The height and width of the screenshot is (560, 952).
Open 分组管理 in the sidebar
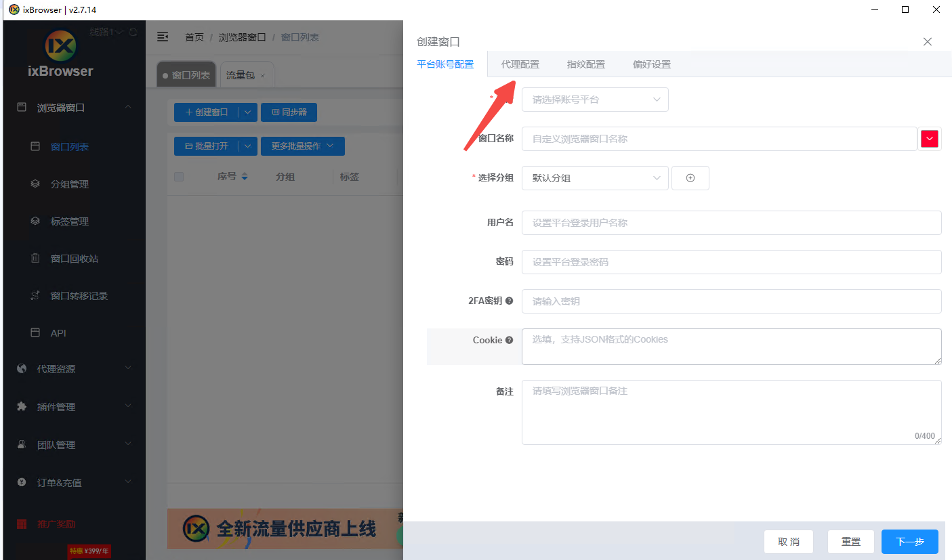(69, 184)
